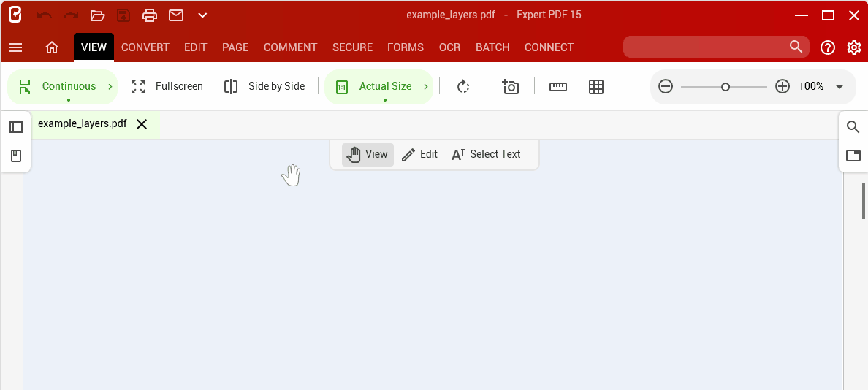
Task: Enable Side by Side view
Action: 264,86
